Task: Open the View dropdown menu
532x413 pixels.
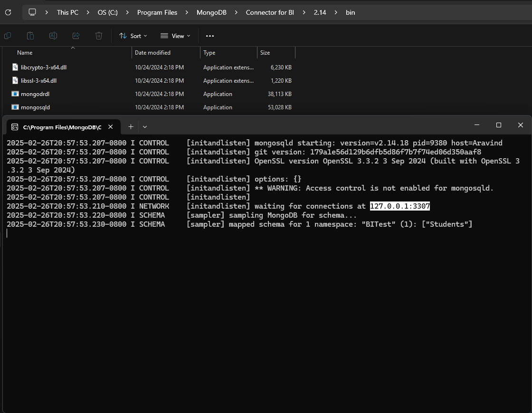Action: tap(175, 36)
